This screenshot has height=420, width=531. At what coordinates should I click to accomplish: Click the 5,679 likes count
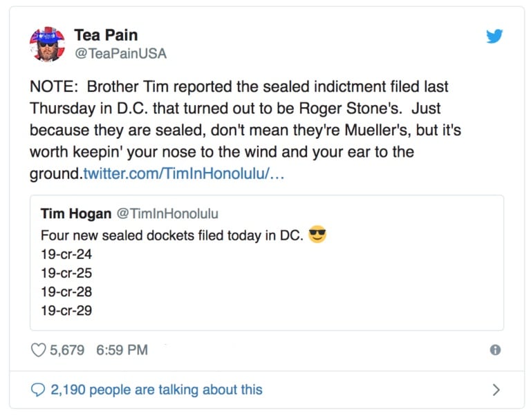click(x=67, y=350)
